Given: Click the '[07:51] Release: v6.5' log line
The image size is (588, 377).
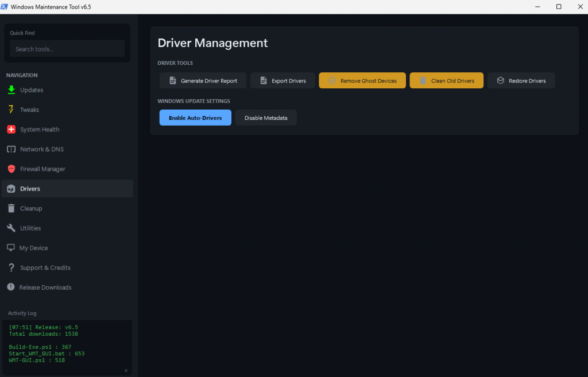Looking at the screenshot, I should pos(44,327).
